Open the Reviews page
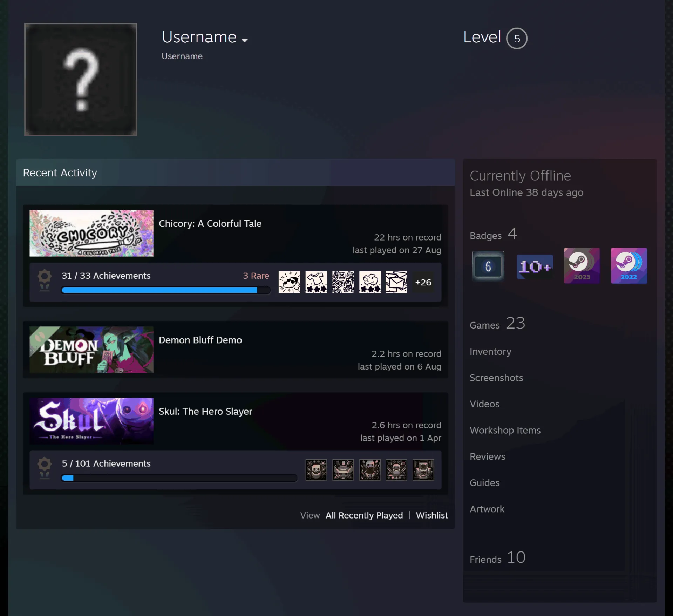The image size is (673, 616). click(488, 456)
